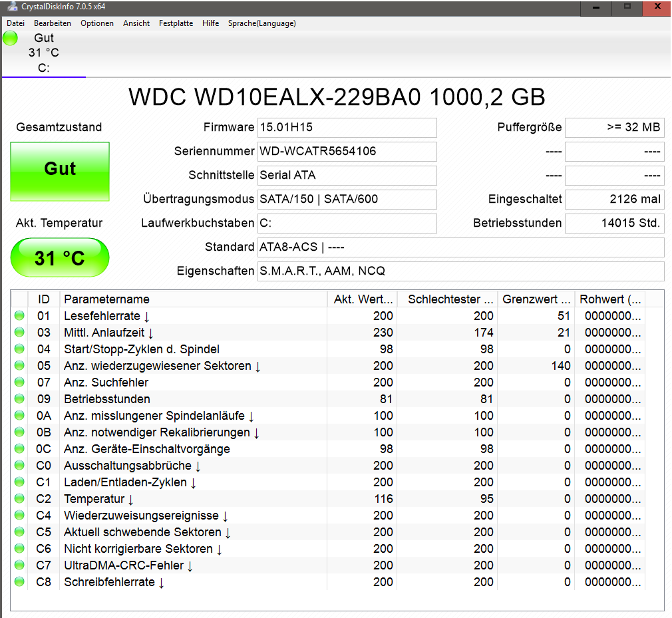This screenshot has height=618, width=672.
Task: Open the Sprache(Language) menu
Action: (262, 23)
